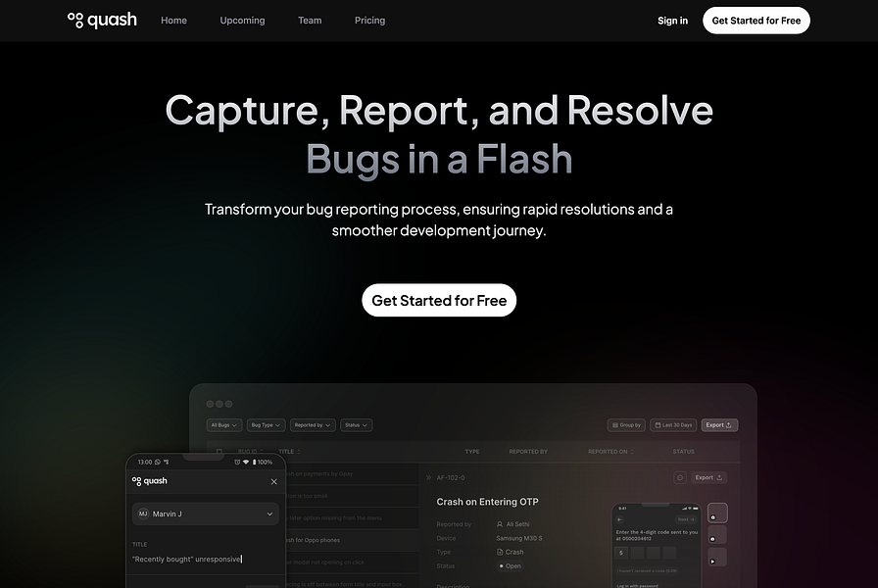Click the STATUS column header

(x=683, y=452)
